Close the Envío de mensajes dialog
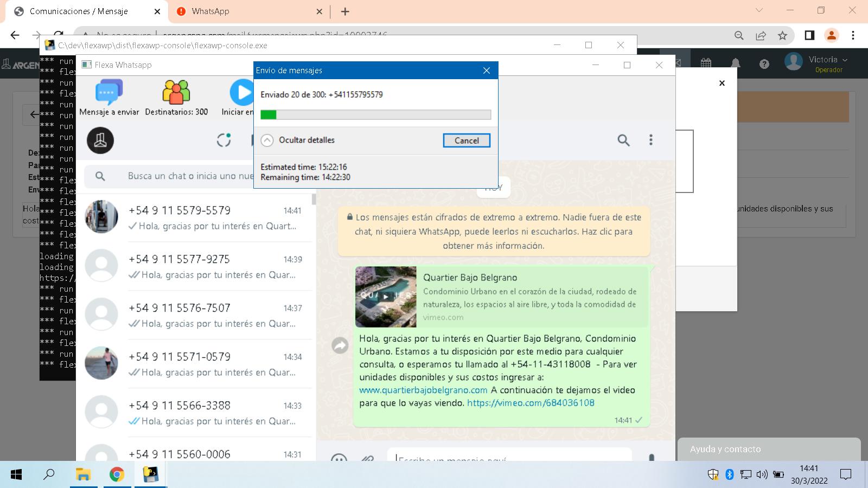This screenshot has height=488, width=868. (x=487, y=70)
